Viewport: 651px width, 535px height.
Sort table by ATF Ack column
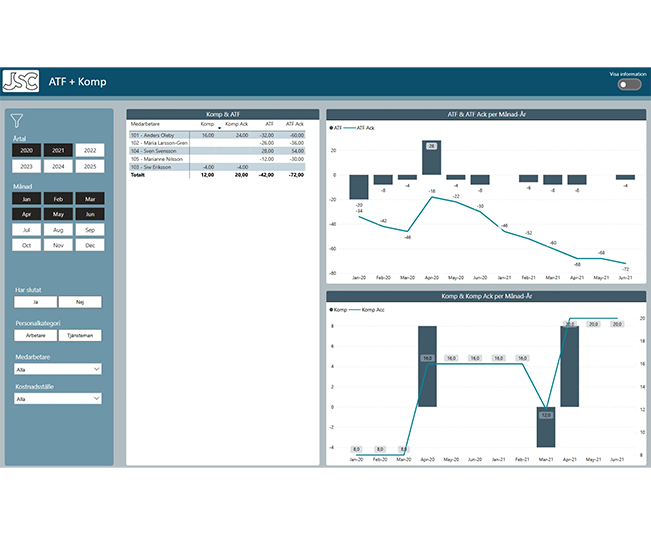point(294,124)
